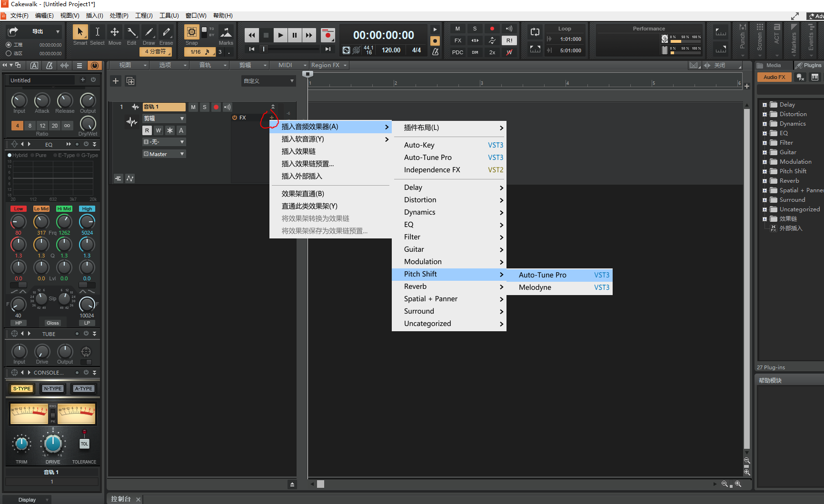Arm record on track 音轨 1

(x=216, y=107)
